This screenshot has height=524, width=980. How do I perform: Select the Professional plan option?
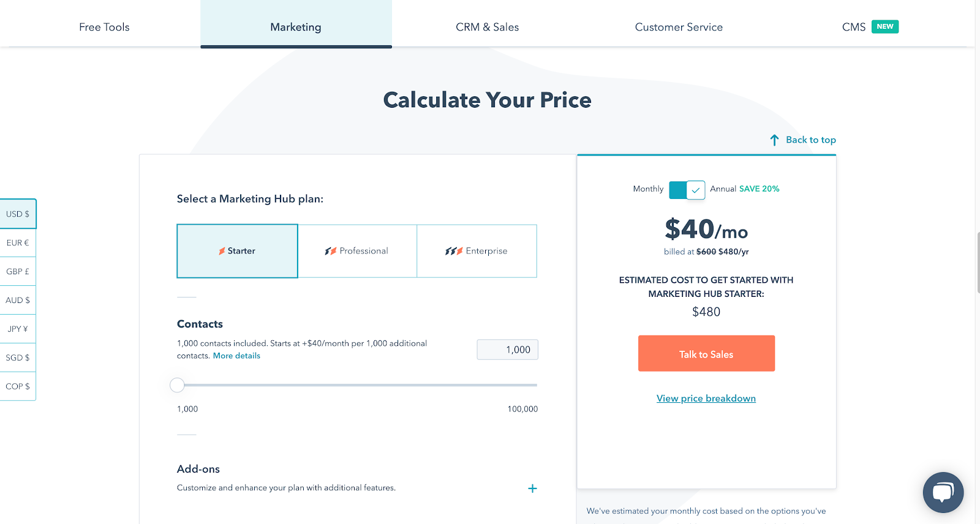click(x=358, y=251)
